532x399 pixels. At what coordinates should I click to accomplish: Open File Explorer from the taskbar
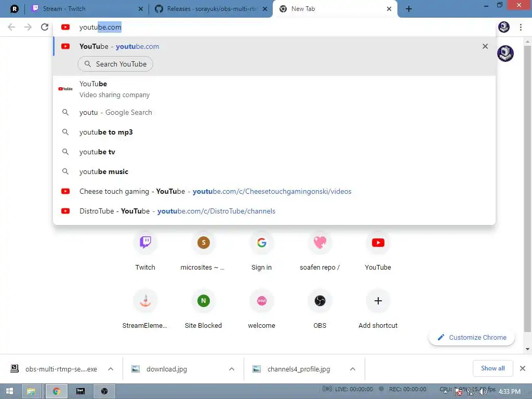[31, 391]
